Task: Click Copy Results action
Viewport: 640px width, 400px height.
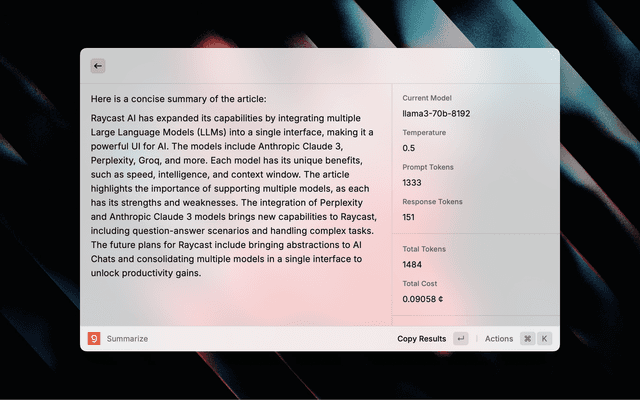Action: coord(421,339)
